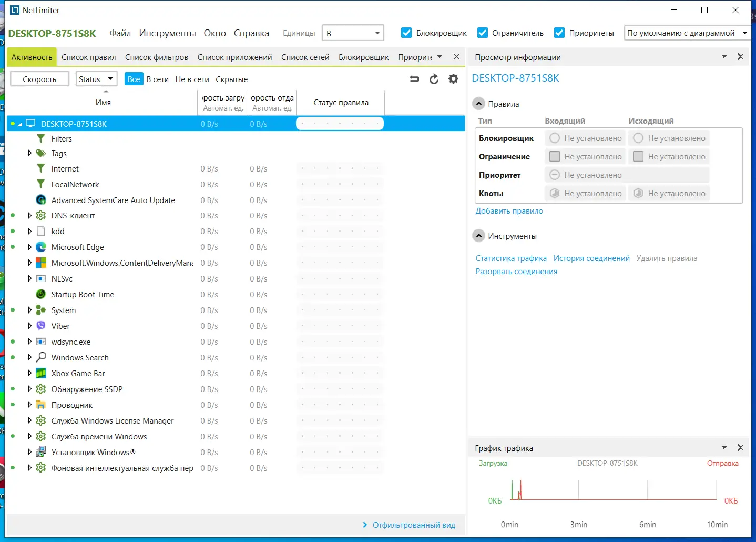Open the Инструменты menu
The image size is (756, 542).
point(167,33)
